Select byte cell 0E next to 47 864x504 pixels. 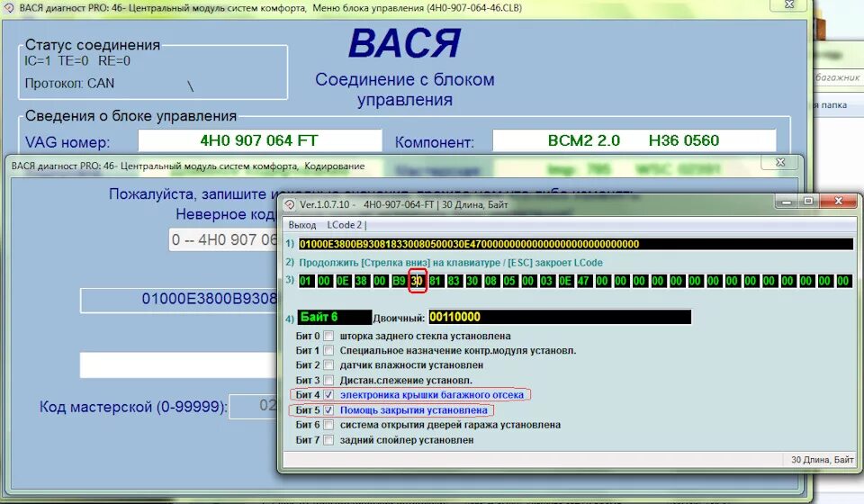[565, 281]
